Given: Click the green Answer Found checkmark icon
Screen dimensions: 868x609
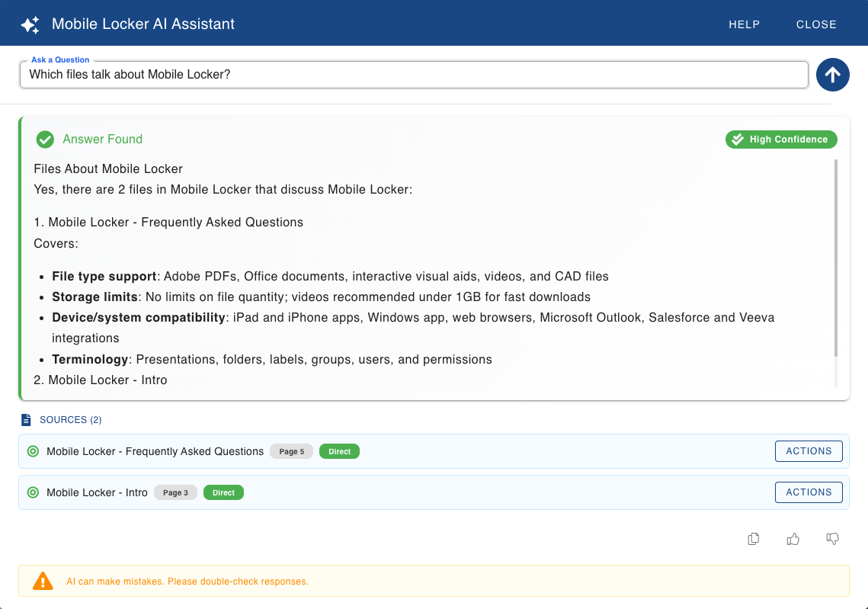Looking at the screenshot, I should (x=46, y=139).
